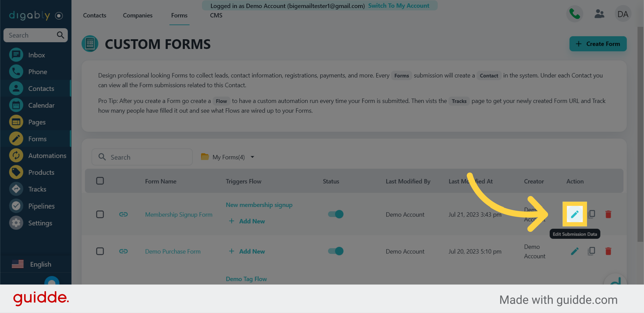644x313 pixels.
Task: Open the Demo Purchase Form link
Action: tap(173, 251)
